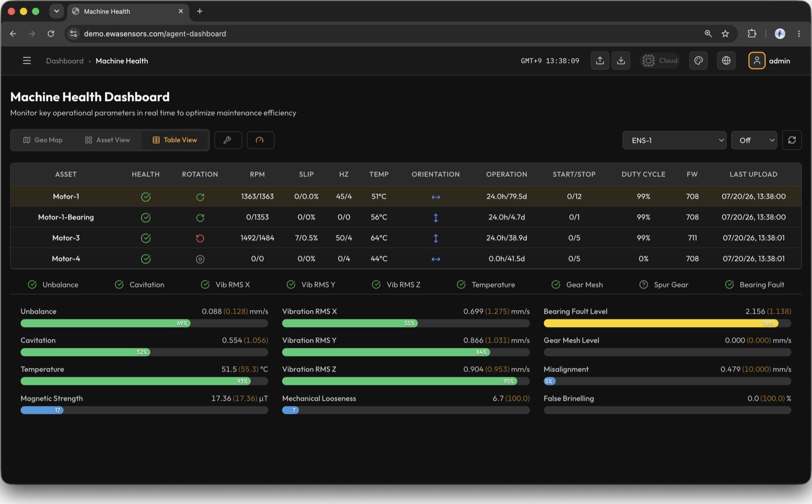Bookmark this page with star icon
Screen dimensions: 812x504
click(x=725, y=33)
